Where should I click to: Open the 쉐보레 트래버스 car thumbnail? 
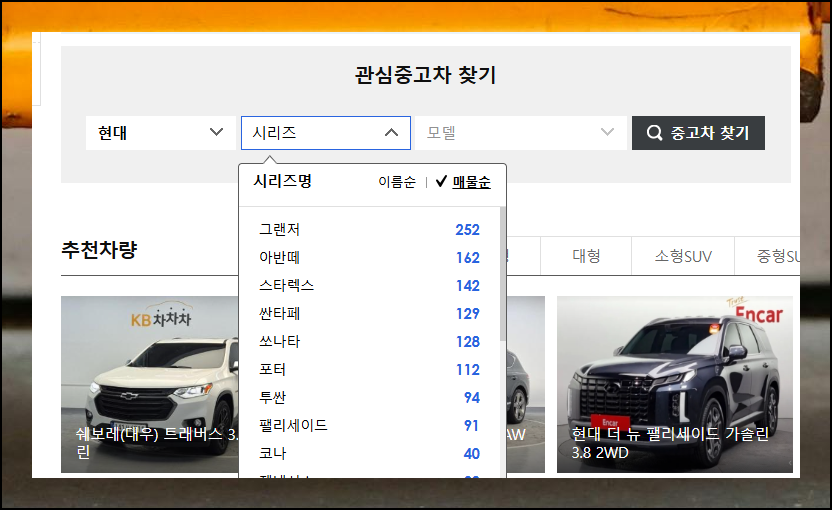coord(150,384)
